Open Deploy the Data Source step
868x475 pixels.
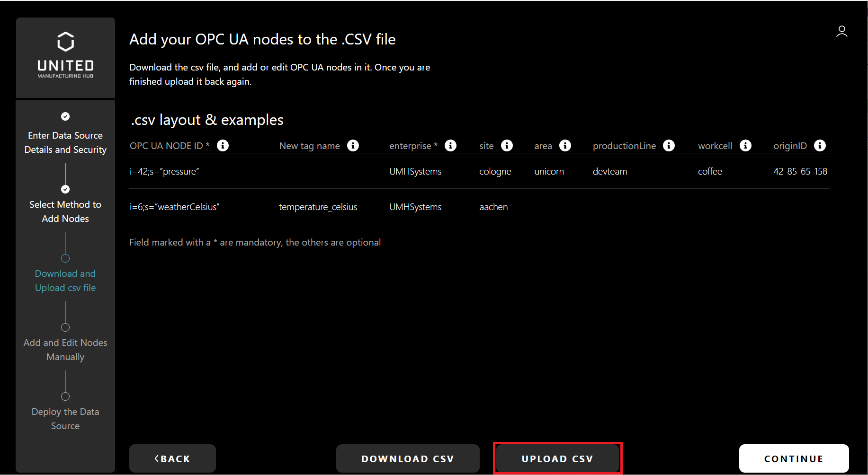tap(65, 419)
